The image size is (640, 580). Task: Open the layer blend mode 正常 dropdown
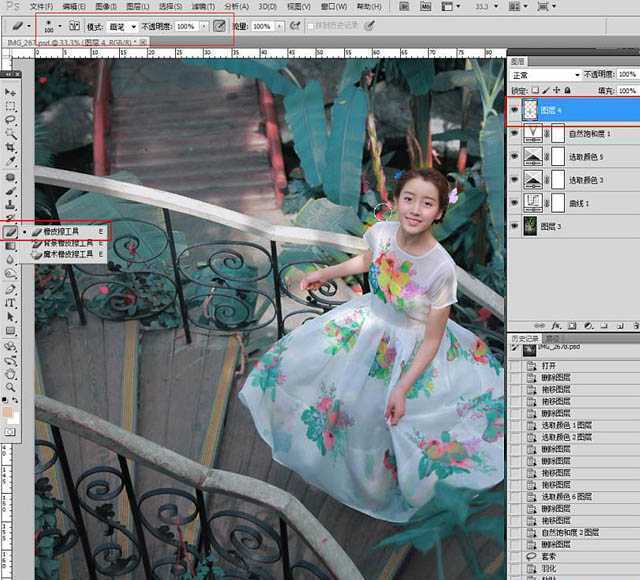tap(546, 75)
